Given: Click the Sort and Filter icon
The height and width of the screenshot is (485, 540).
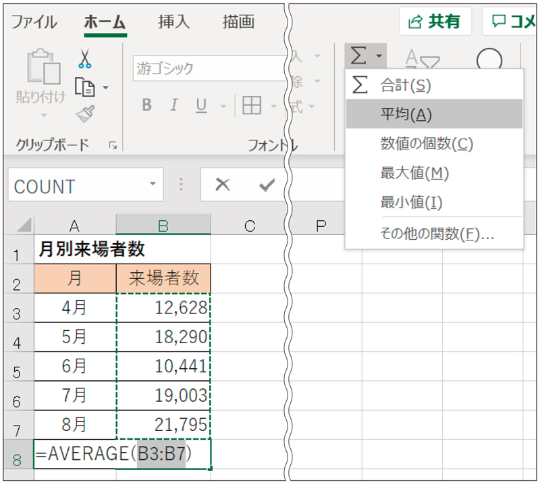Looking at the screenshot, I should (422, 59).
